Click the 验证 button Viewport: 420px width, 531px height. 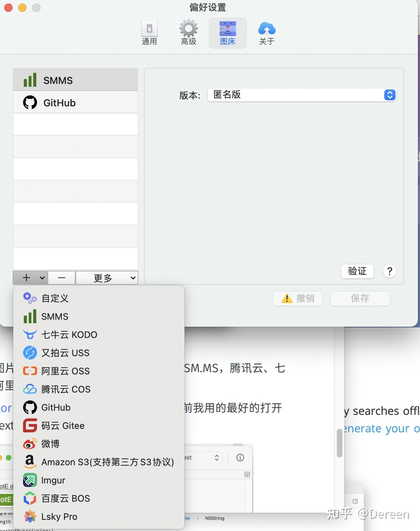pos(357,271)
